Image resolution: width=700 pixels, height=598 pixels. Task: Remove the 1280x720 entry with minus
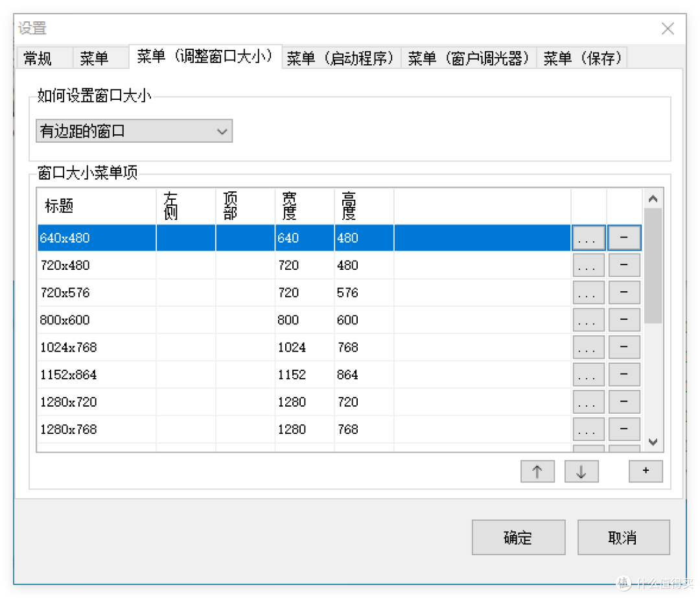tap(624, 402)
